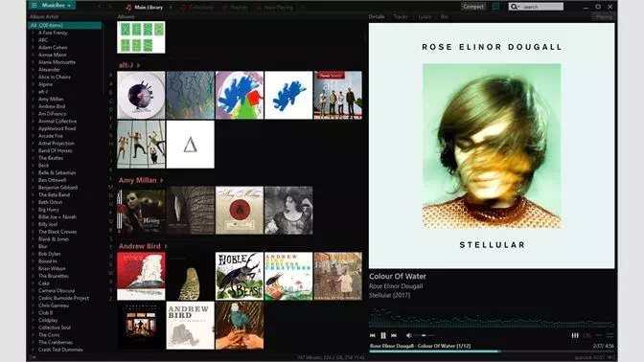Switch to the Collections tab
Screen dimensions: 644x362
click(x=197, y=8)
